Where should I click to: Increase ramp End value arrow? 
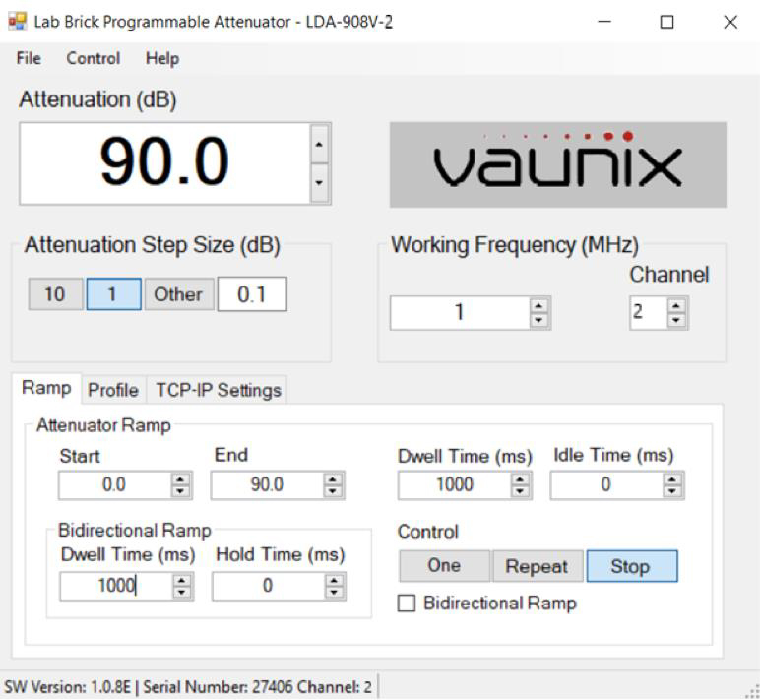[333, 478]
